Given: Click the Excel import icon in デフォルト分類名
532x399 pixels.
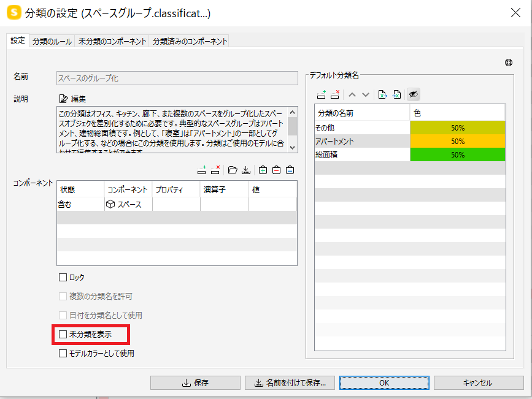Looking at the screenshot, I should click(x=396, y=94).
